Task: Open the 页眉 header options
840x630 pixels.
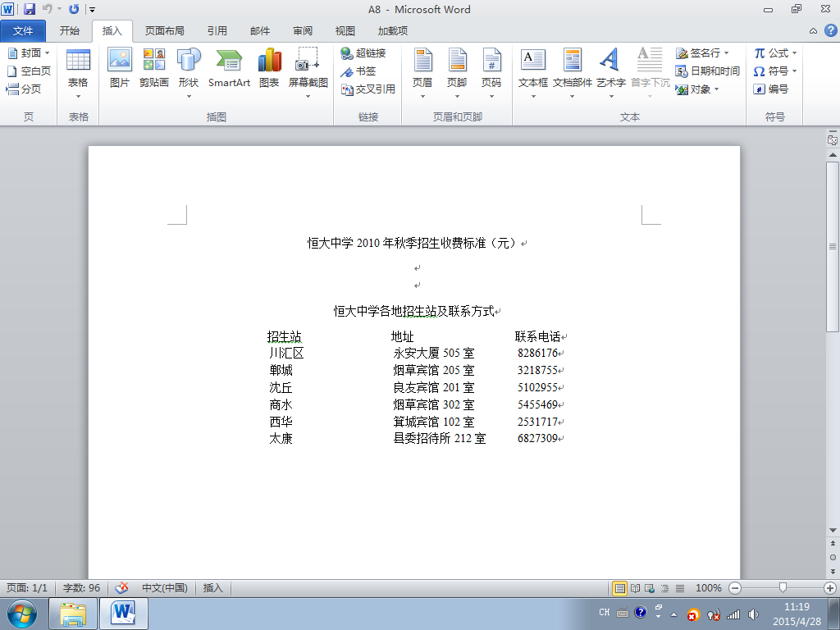Action: [x=422, y=74]
